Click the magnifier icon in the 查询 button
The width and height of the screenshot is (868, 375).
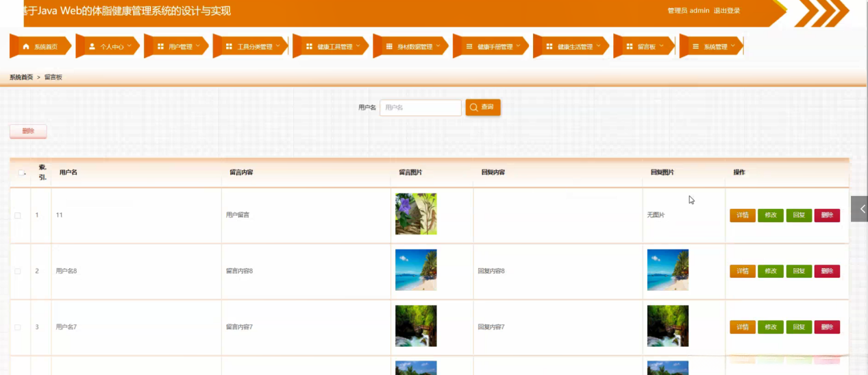coord(473,108)
